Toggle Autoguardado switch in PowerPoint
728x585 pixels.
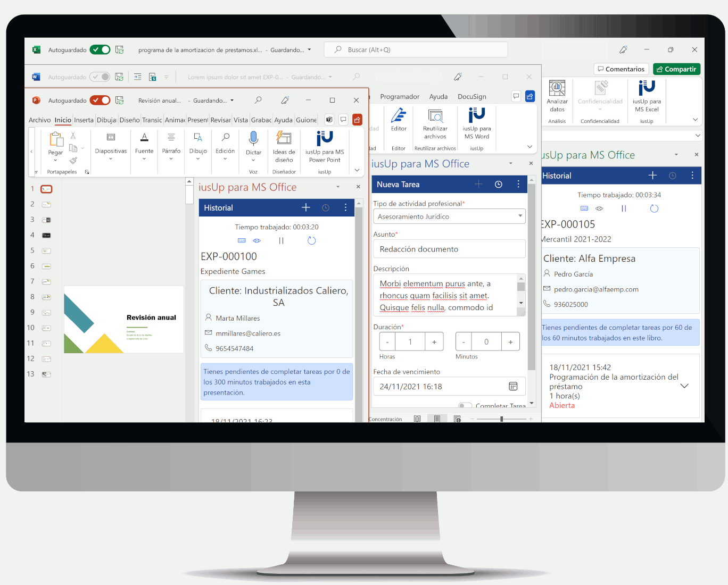point(100,100)
